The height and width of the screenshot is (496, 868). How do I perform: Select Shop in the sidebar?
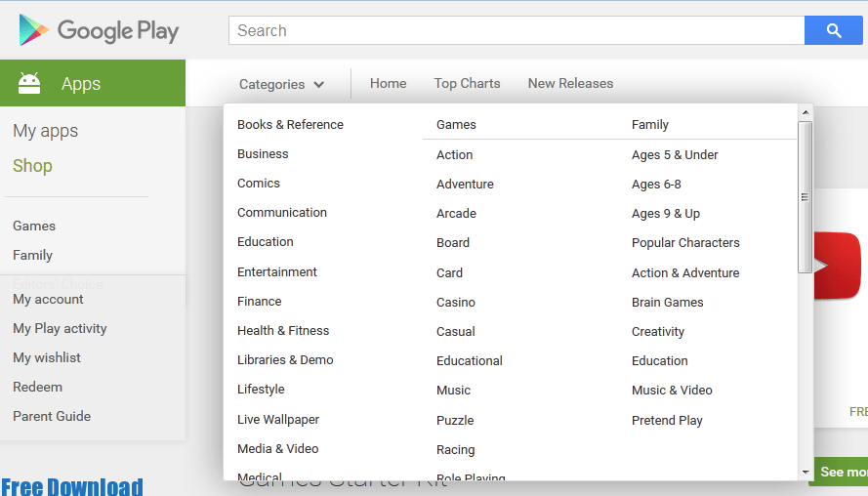(x=32, y=166)
